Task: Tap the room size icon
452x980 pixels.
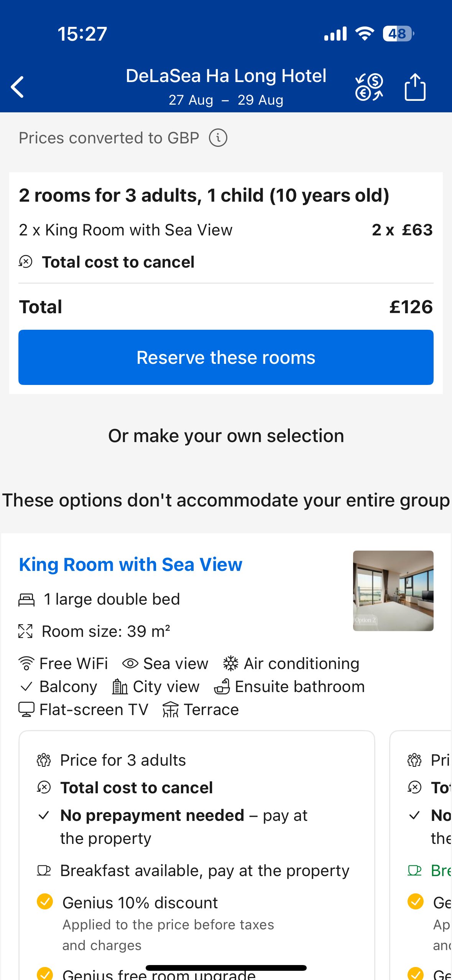Action: [26, 631]
